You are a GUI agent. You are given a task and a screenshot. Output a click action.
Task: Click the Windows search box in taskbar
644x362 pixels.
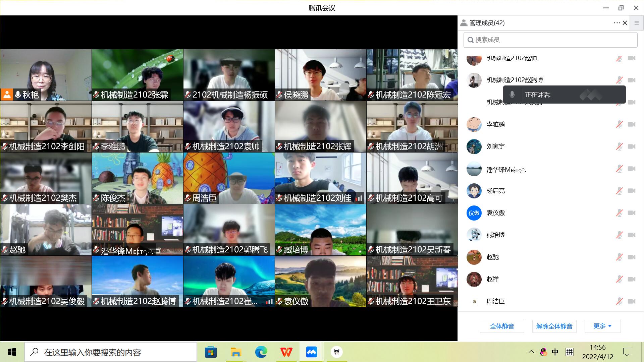pyautogui.click(x=111, y=352)
